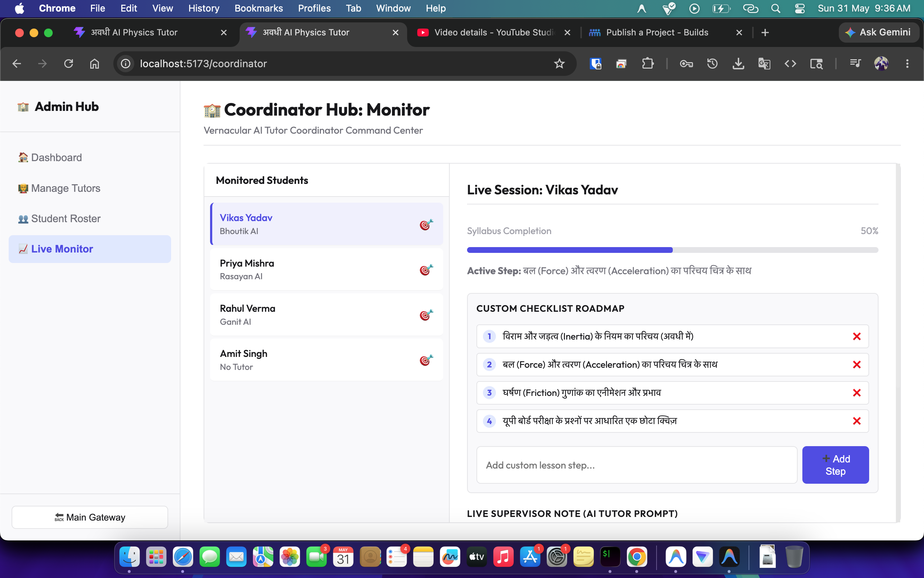The height and width of the screenshot is (578, 924).
Task: Click the Add Step button
Action: (x=836, y=465)
